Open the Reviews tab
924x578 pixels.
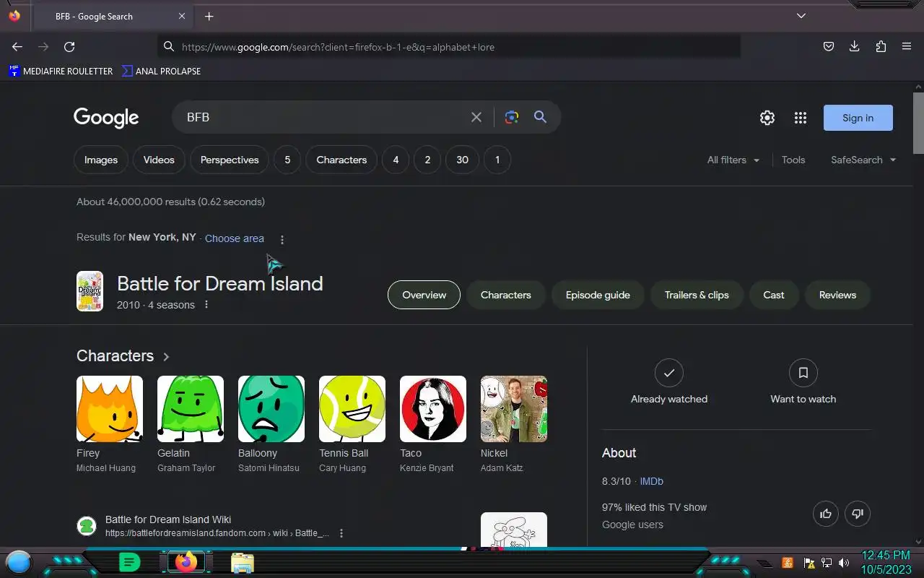(x=837, y=295)
